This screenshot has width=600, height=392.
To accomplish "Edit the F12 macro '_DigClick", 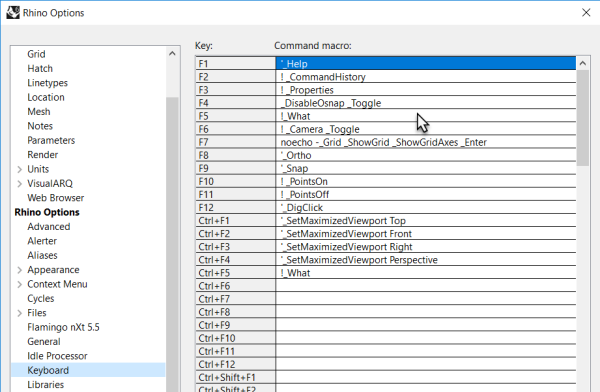I will [x=426, y=207].
